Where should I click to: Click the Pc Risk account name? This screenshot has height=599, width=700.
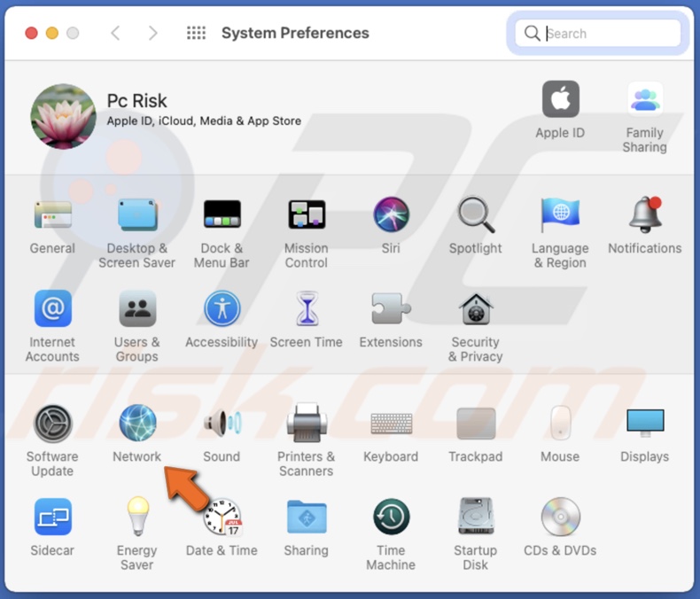pos(136,101)
